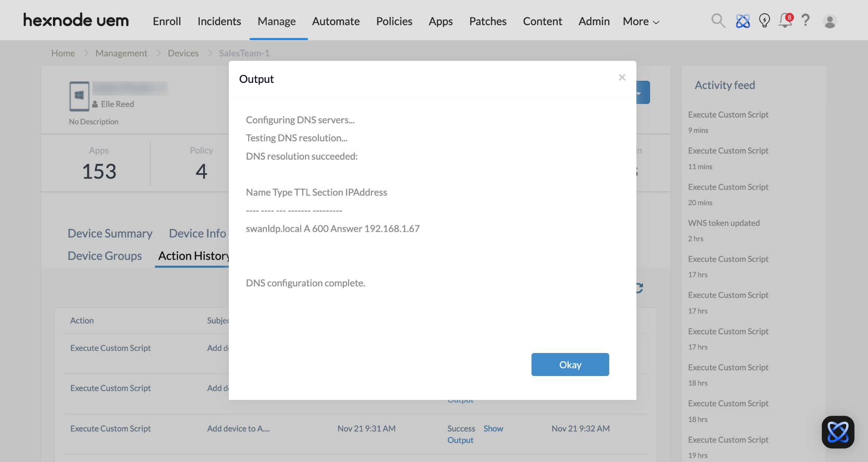This screenshot has height=462, width=868.
Task: Open the Hexnode Genie icon in header
Action: coord(743,21)
